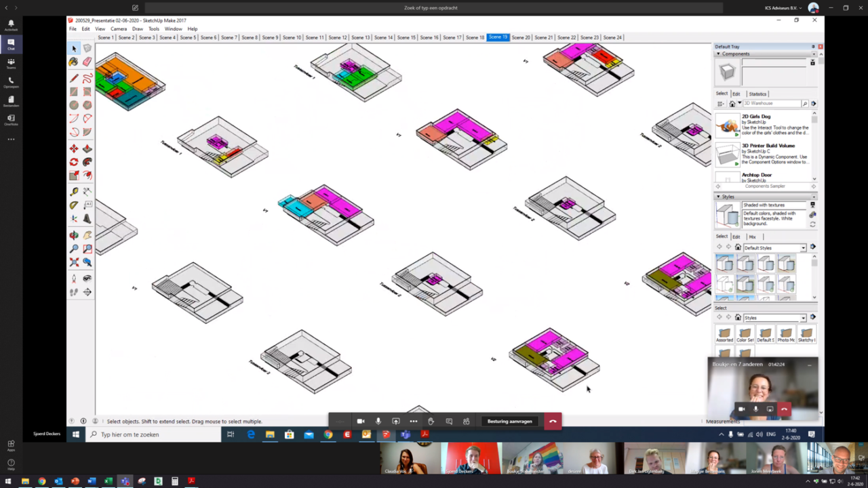Activate the Tape Measure tool

pyautogui.click(x=74, y=192)
